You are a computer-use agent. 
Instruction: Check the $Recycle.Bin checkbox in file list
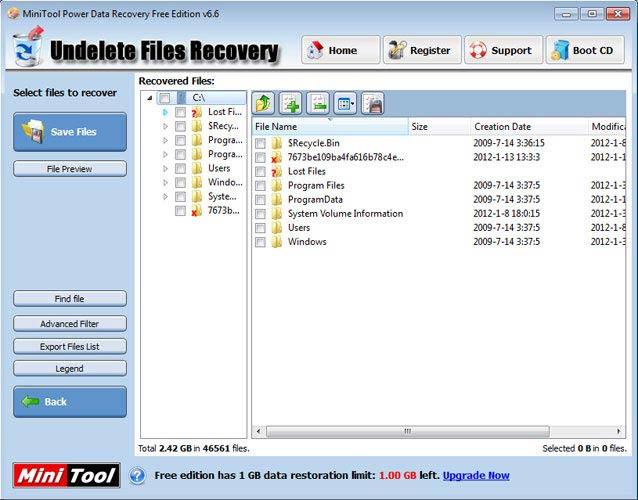260,143
